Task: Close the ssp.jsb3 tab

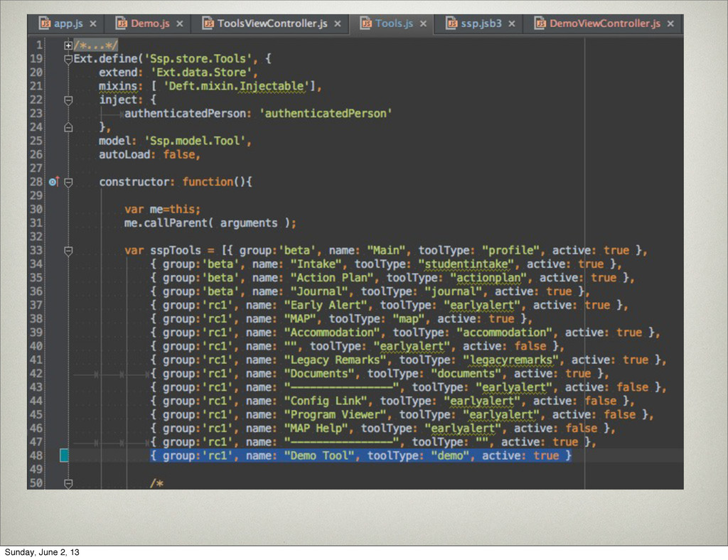Action: [x=511, y=23]
